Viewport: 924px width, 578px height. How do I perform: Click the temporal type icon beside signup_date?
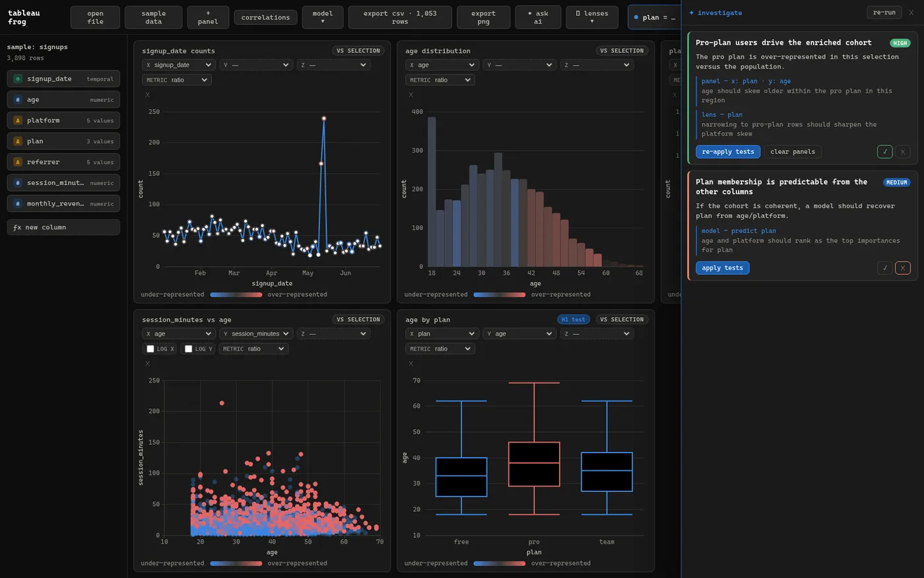18,79
